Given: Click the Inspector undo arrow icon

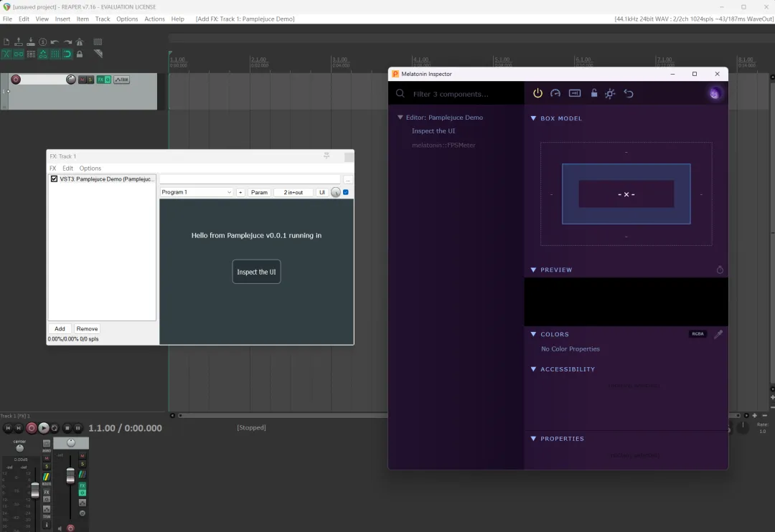Looking at the screenshot, I should coord(629,93).
